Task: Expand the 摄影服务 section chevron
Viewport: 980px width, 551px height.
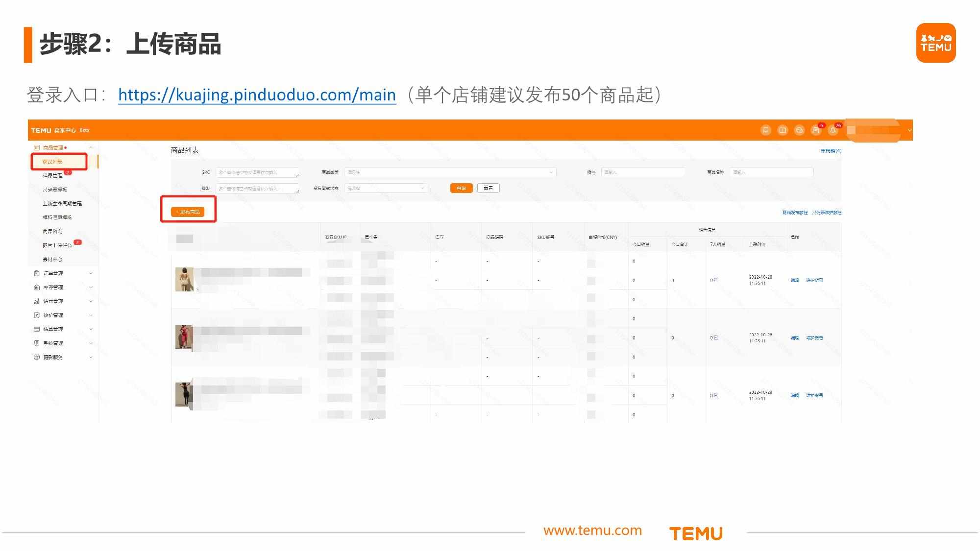Action: click(x=91, y=357)
